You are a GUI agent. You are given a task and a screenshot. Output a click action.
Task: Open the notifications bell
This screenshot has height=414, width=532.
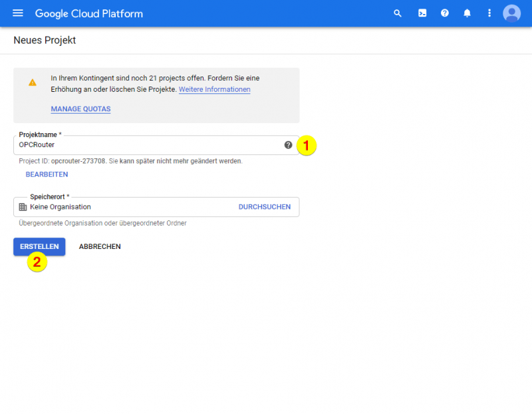pos(467,13)
